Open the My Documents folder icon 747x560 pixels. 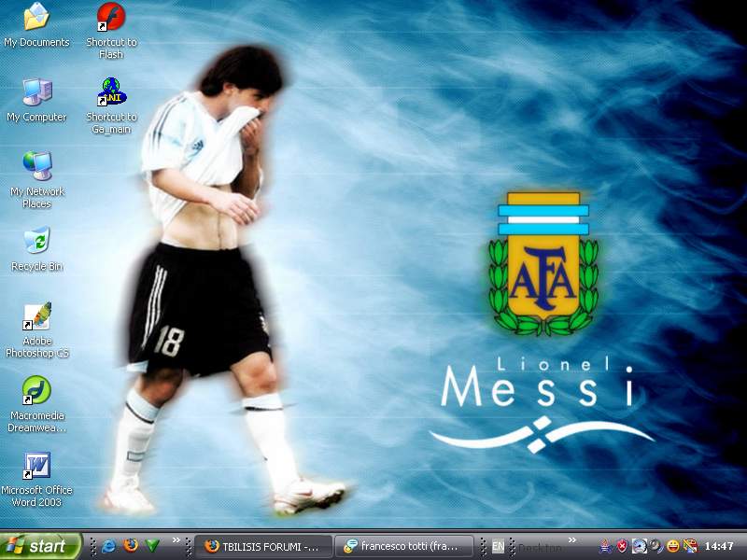click(36, 25)
